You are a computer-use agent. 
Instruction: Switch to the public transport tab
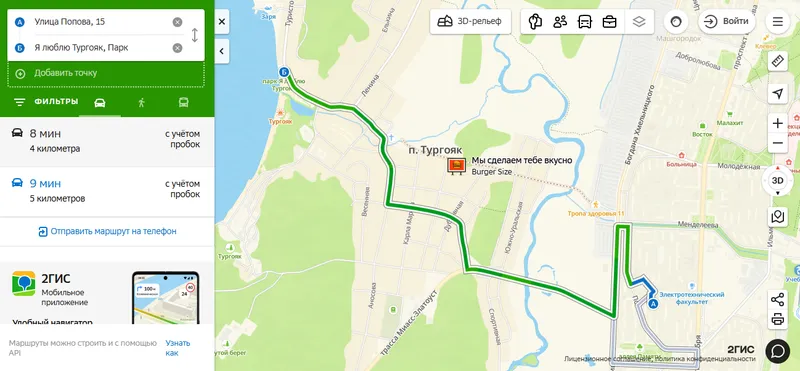pyautogui.click(x=184, y=103)
